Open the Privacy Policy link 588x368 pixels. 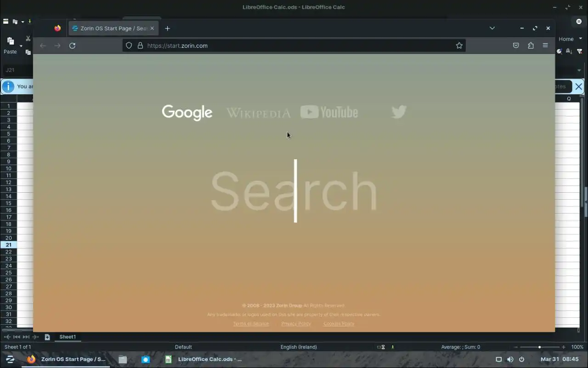(x=296, y=324)
